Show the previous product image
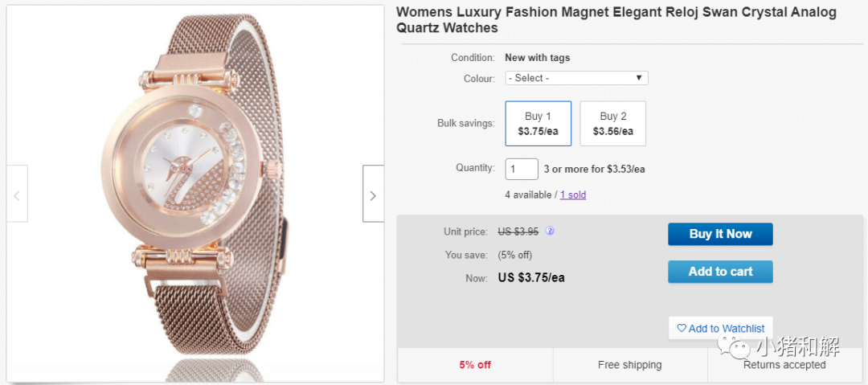The image size is (868, 385). pyautogui.click(x=17, y=194)
